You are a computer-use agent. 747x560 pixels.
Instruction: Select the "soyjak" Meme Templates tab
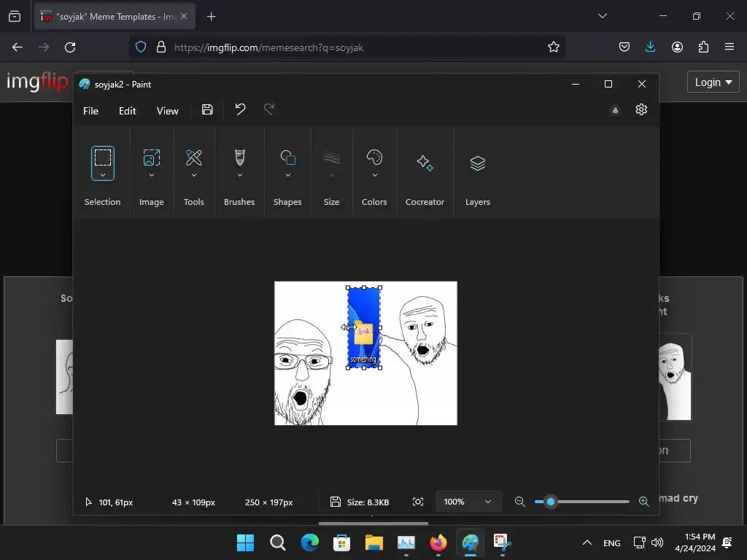tap(115, 17)
